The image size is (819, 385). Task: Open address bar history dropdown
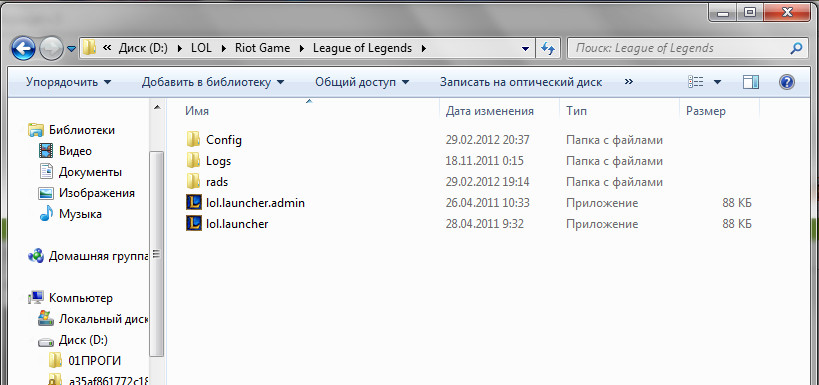click(525, 49)
